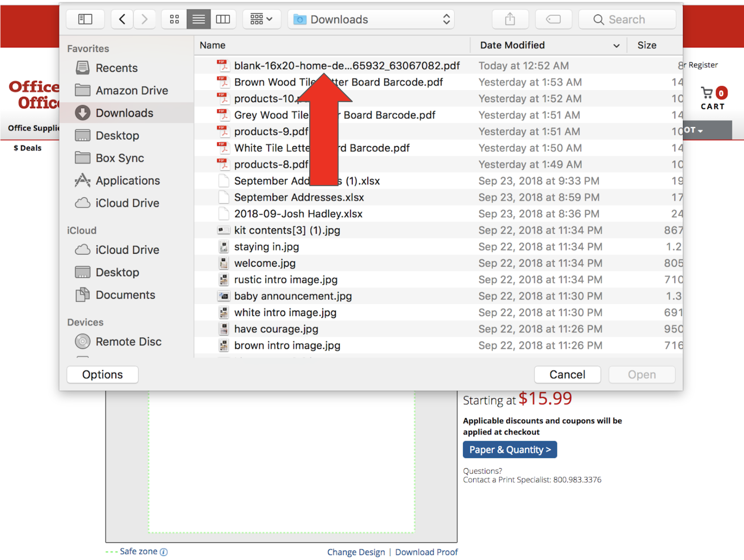The width and height of the screenshot is (744, 560).
Task: Toggle Date Modified sort order arrow
Action: [x=616, y=45]
